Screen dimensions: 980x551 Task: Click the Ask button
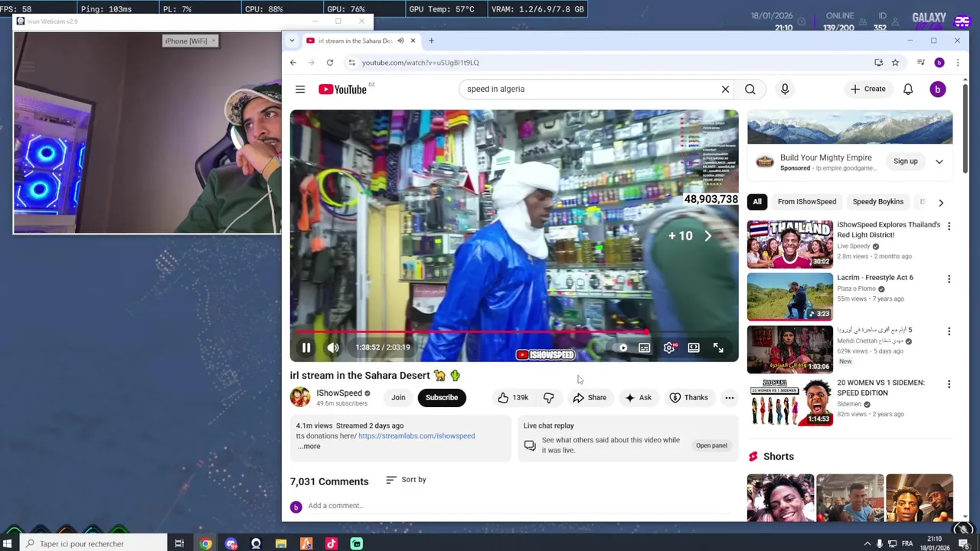point(638,398)
